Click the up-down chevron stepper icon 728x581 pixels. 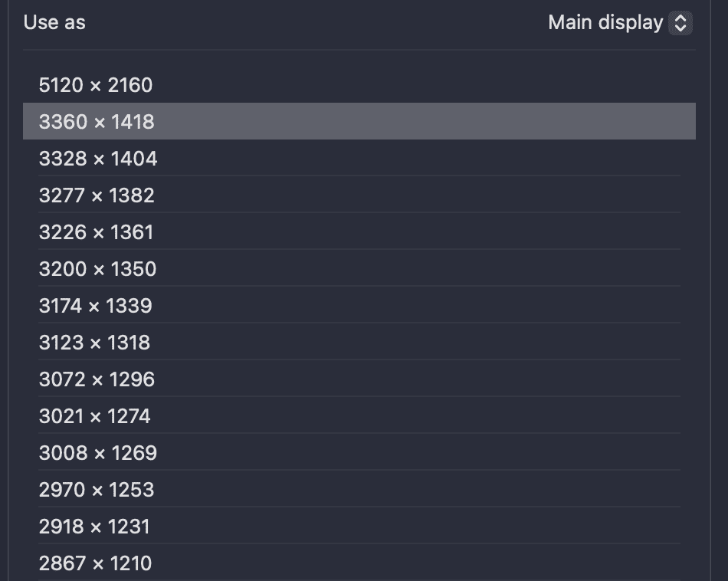[x=680, y=22]
